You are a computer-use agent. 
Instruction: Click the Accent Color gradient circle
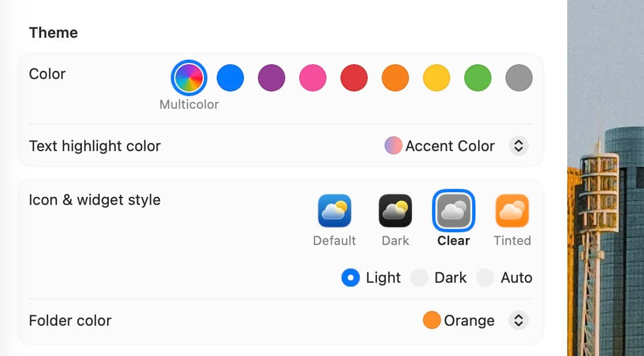[393, 146]
